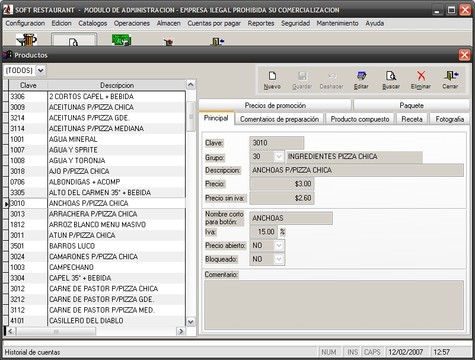The width and height of the screenshot is (475, 360).
Task: Open the Reportes menu
Action: [261, 23]
